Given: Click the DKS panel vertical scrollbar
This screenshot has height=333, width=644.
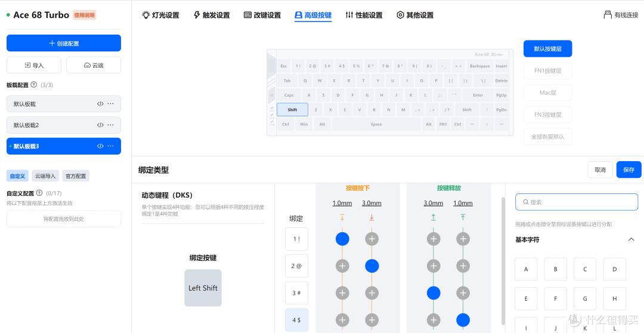Looking at the screenshot, I should pos(503,261).
